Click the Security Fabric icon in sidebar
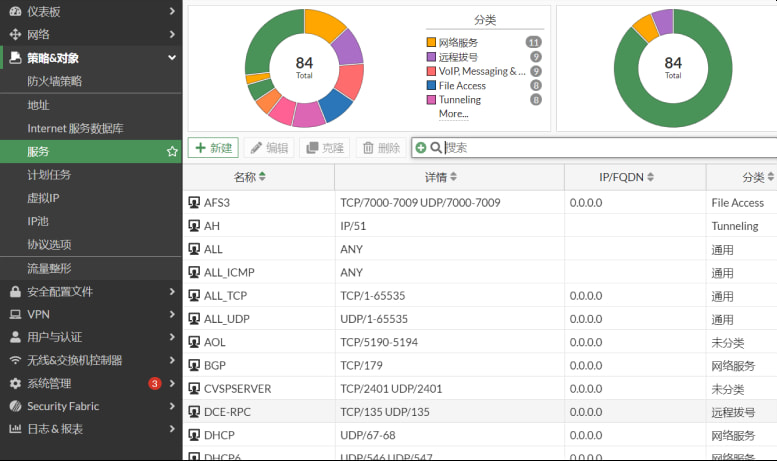Image resolution: width=777 pixels, height=461 pixels. pos(15,406)
